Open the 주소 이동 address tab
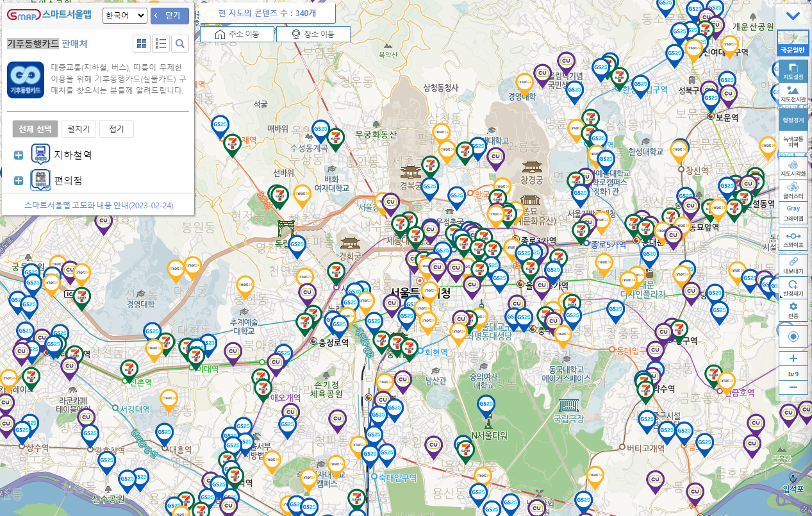Screen dimensions: 812x516 238,34
